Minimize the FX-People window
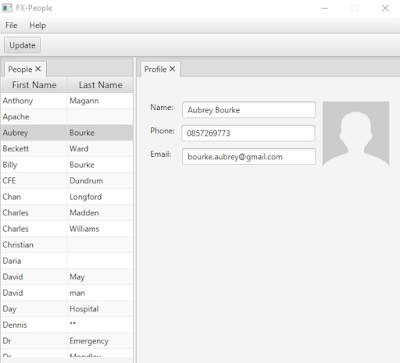Viewport: 400px width, 363px height. pyautogui.click(x=324, y=8)
